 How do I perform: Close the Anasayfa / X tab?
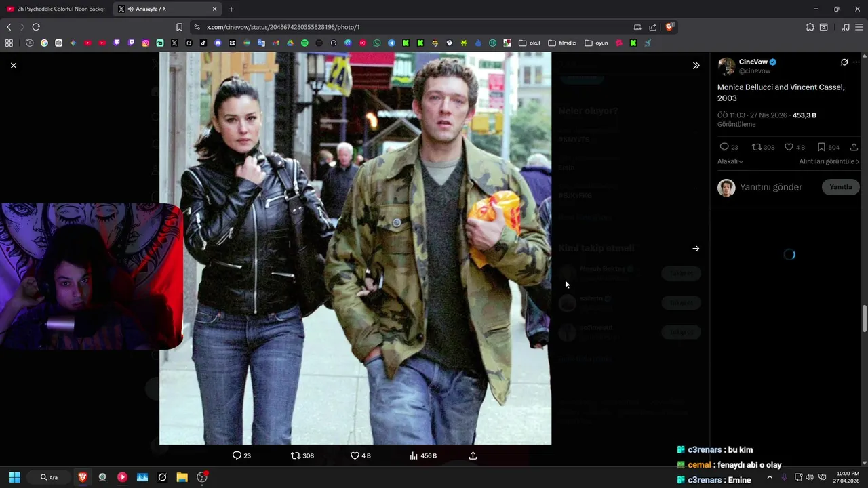(215, 9)
